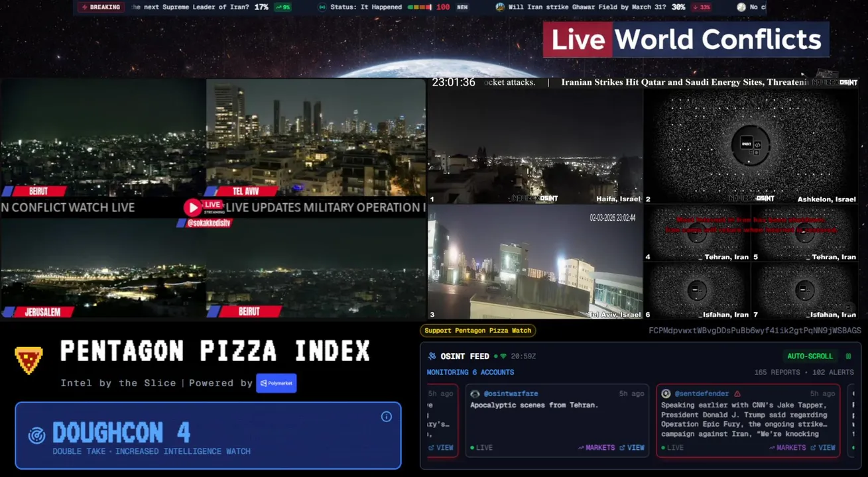Open VIEW link on the leftmost cut-off card
The image size is (868, 477).
441,448
